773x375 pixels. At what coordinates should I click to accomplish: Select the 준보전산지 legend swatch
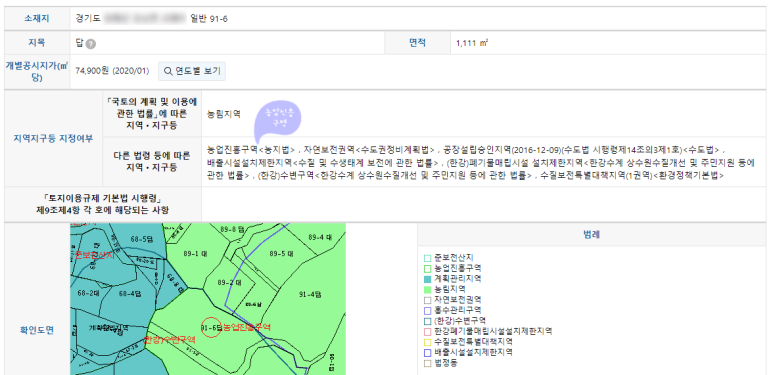tap(427, 258)
